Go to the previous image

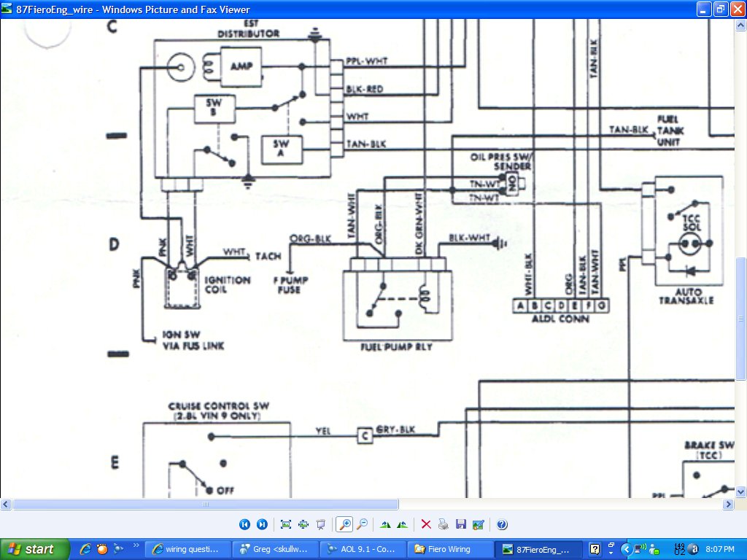click(x=244, y=524)
